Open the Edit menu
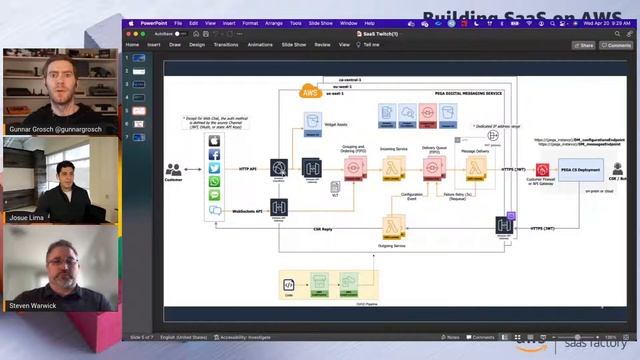 tap(193, 23)
